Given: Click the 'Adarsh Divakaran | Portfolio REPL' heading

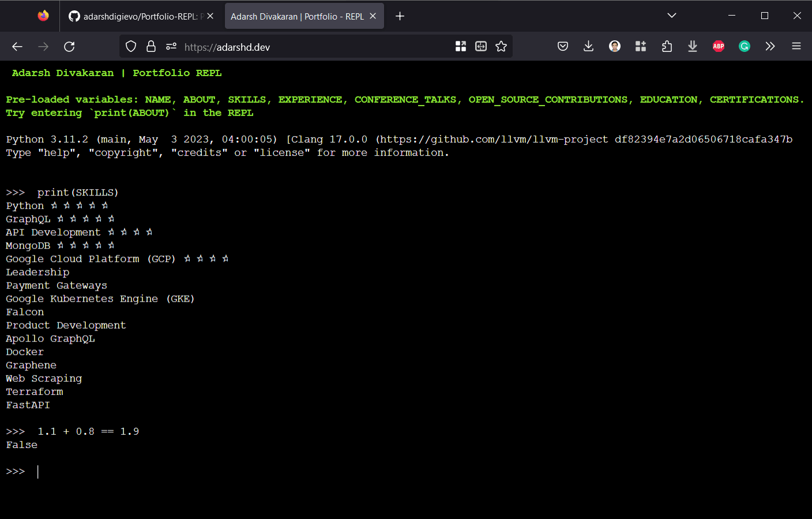Looking at the screenshot, I should [116, 73].
